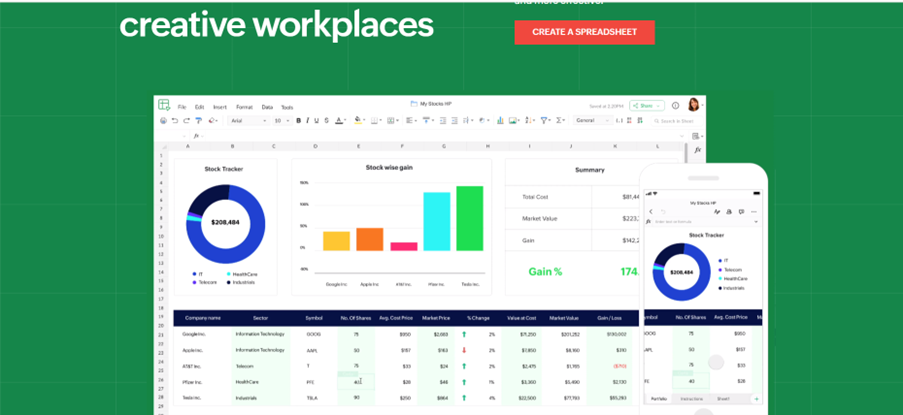
Task: Toggle Underline formatting
Action: point(317,120)
